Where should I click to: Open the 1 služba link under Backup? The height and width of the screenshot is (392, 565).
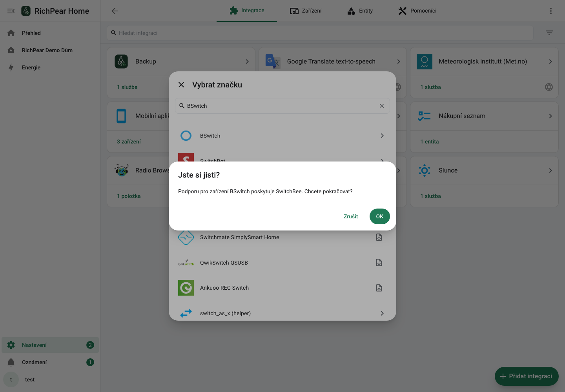(x=127, y=87)
